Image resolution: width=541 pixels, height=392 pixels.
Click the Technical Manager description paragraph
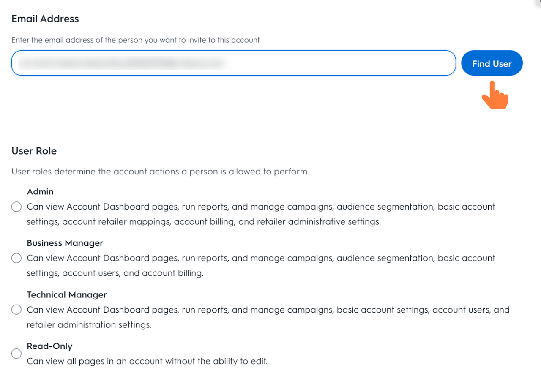268,317
